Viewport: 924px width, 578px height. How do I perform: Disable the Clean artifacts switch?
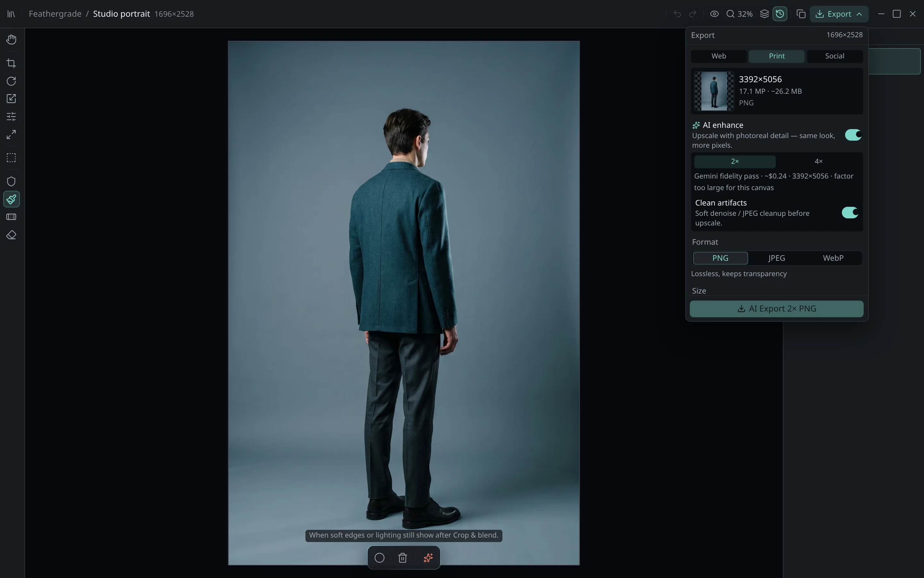pyautogui.click(x=850, y=213)
